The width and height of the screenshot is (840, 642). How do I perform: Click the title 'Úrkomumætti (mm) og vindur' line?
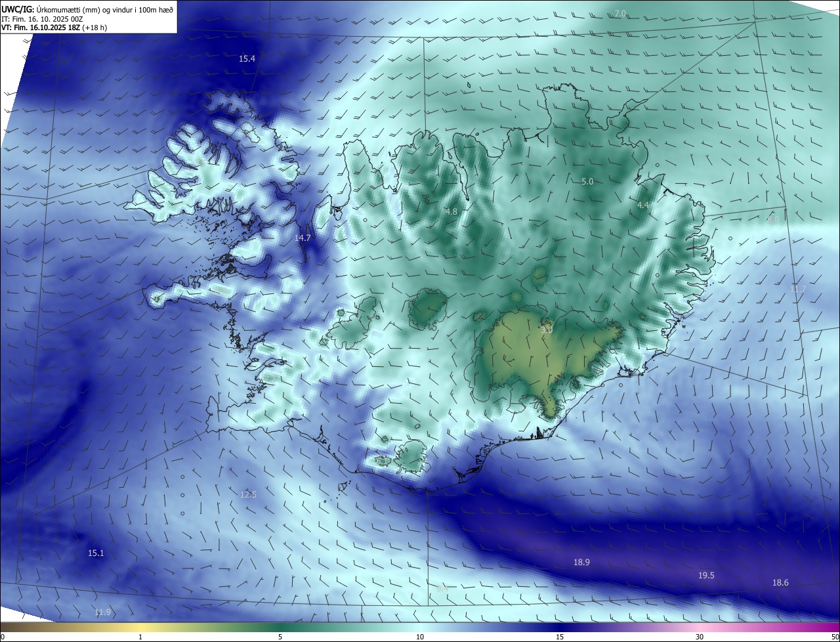tap(88, 9)
